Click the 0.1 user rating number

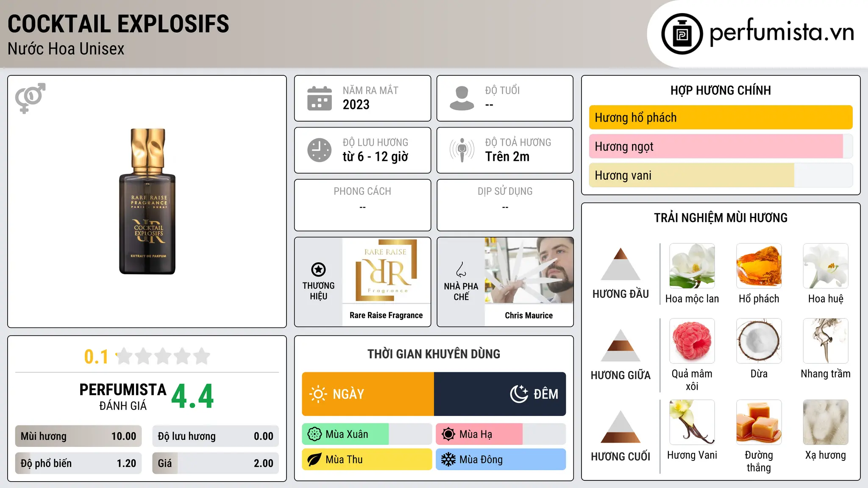96,357
